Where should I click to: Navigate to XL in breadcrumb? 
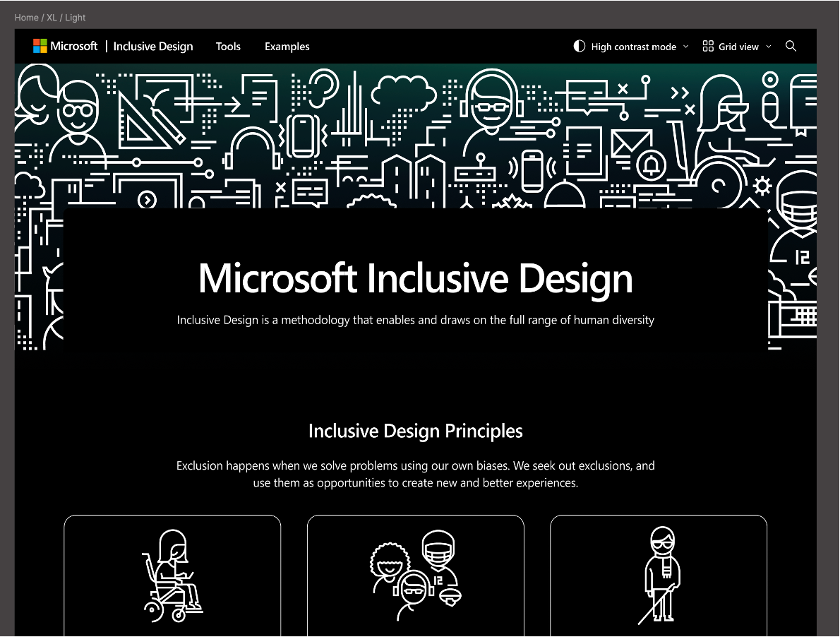pos(52,18)
